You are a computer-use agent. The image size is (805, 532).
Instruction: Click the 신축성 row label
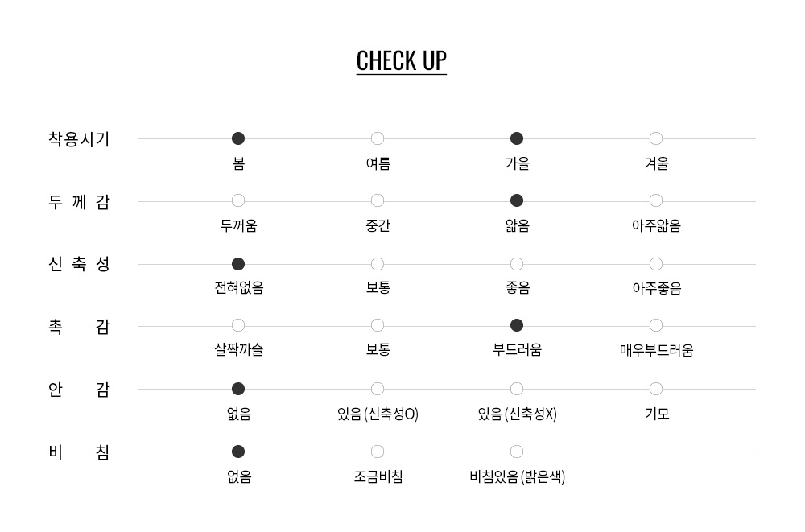[x=79, y=265]
